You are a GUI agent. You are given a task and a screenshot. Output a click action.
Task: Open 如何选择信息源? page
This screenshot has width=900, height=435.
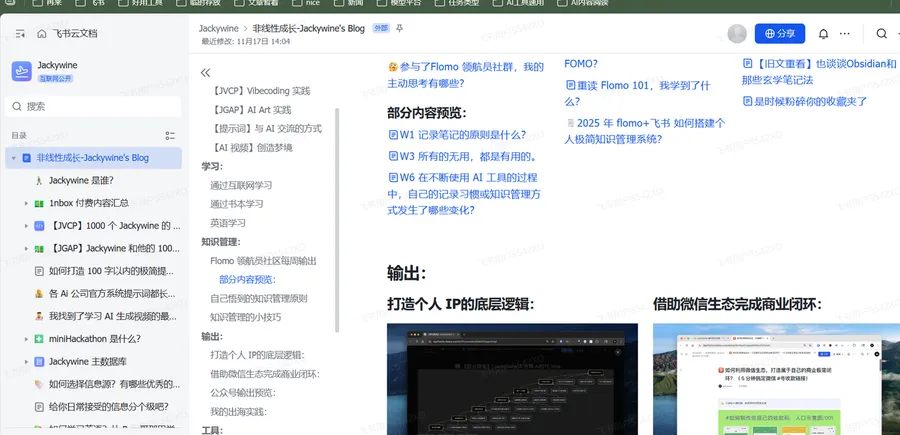[114, 384]
